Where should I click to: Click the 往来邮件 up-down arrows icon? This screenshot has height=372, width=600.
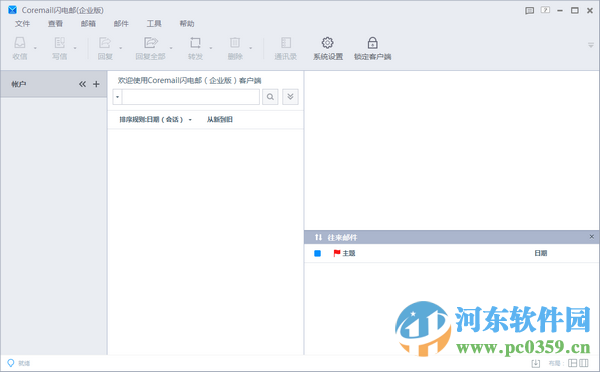(318, 237)
